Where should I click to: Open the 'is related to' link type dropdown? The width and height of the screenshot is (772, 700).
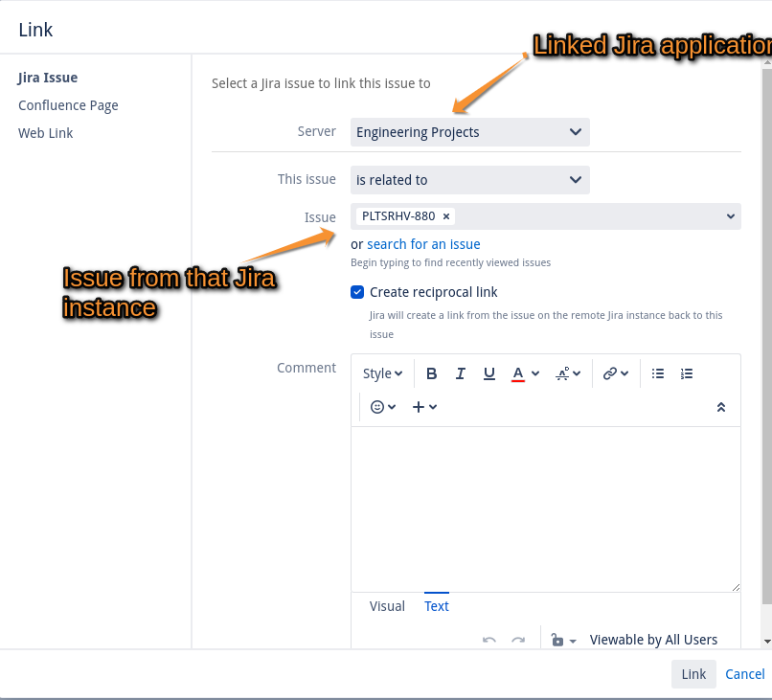click(469, 180)
